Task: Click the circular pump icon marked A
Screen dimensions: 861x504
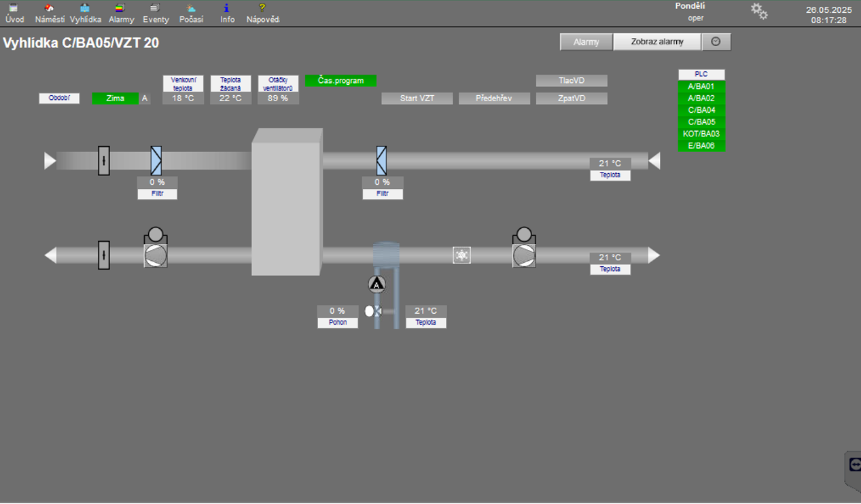Action: coord(376,285)
